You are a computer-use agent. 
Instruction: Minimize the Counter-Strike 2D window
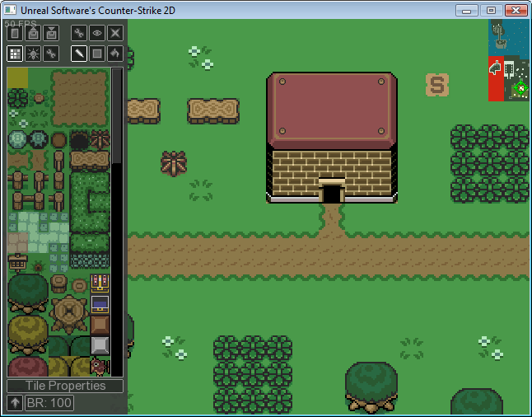(467, 11)
